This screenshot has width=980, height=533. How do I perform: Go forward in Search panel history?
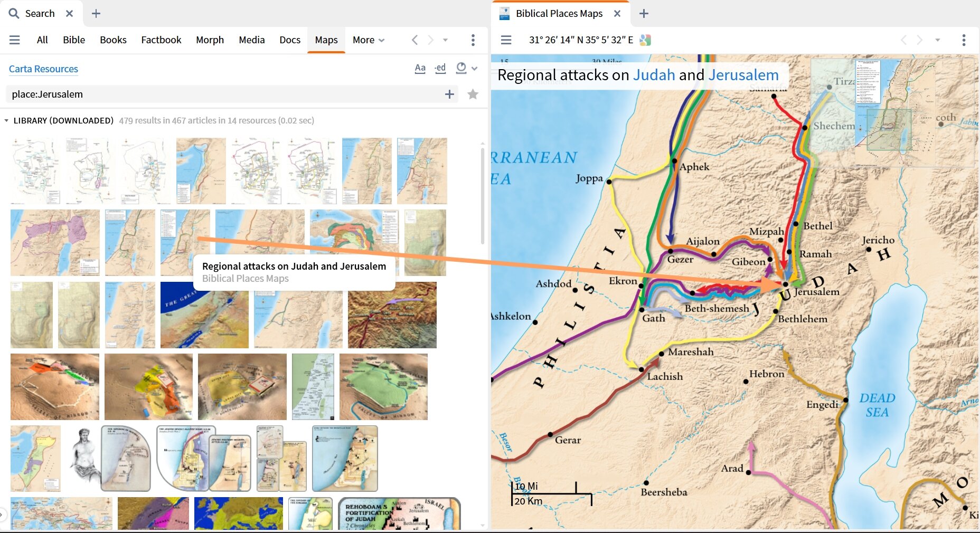click(x=430, y=40)
